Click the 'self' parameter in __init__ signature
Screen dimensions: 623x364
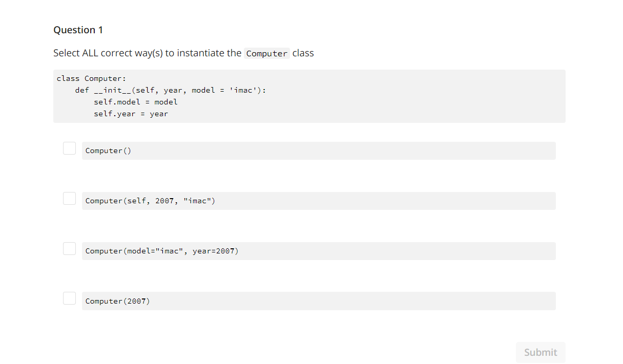click(x=145, y=90)
